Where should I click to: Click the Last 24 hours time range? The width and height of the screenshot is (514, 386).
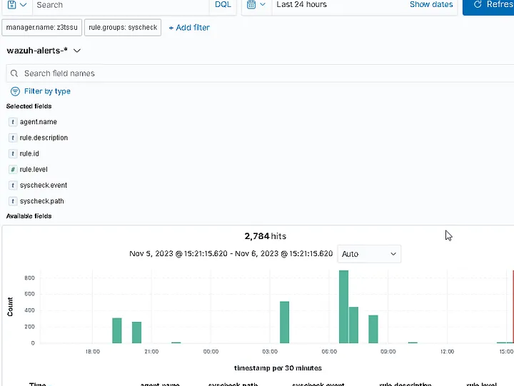click(x=301, y=5)
